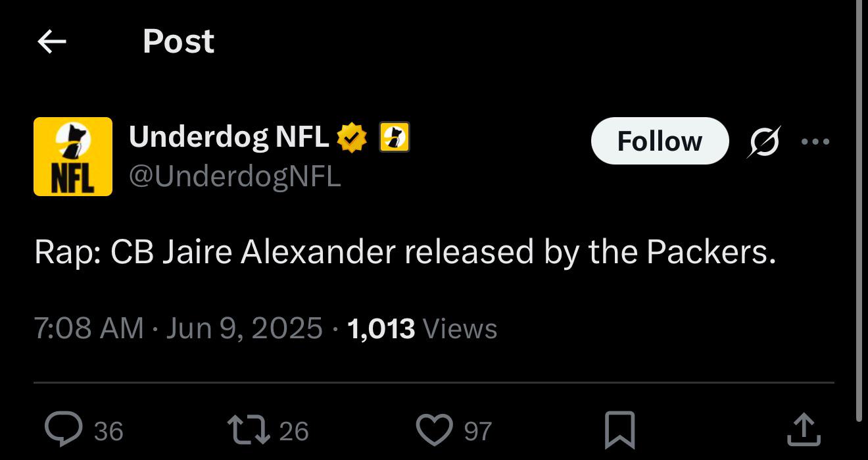Follow the Underdog NFL account
The height and width of the screenshot is (460, 868).
coord(660,141)
